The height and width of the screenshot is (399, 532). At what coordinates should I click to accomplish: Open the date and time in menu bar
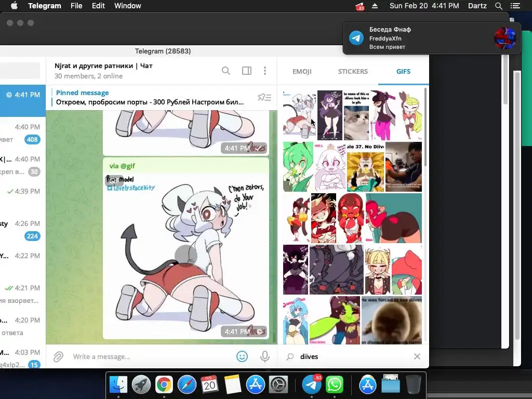(x=424, y=6)
